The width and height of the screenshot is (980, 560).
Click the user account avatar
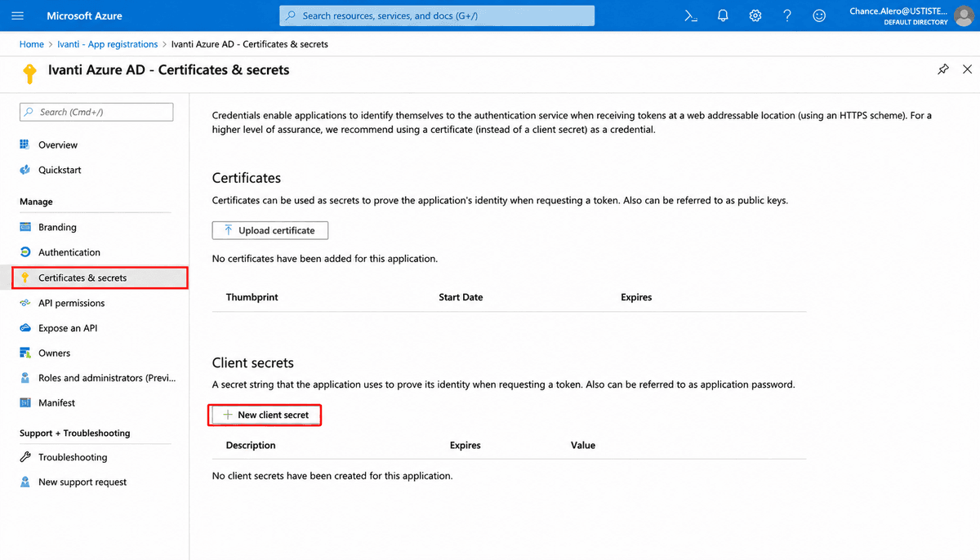[965, 16]
